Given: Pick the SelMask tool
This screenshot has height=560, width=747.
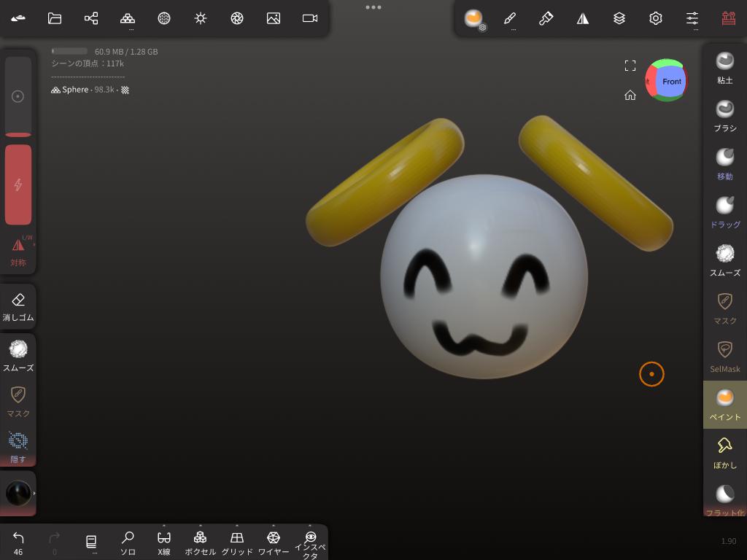Looking at the screenshot, I should coord(724,357).
